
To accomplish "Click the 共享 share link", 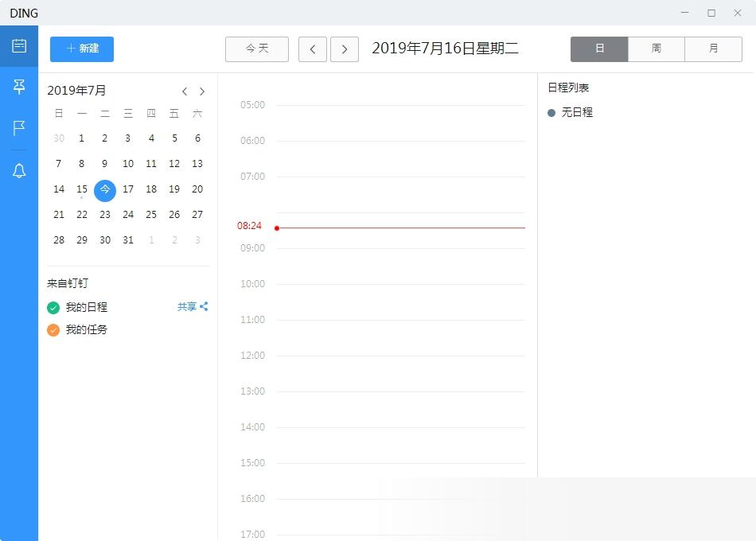I will click(x=186, y=306).
